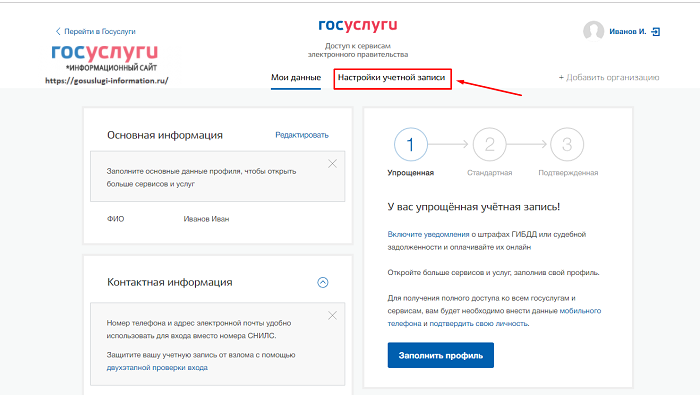Click the подтвердить свою личность link
The image size is (700, 395).
[479, 324]
